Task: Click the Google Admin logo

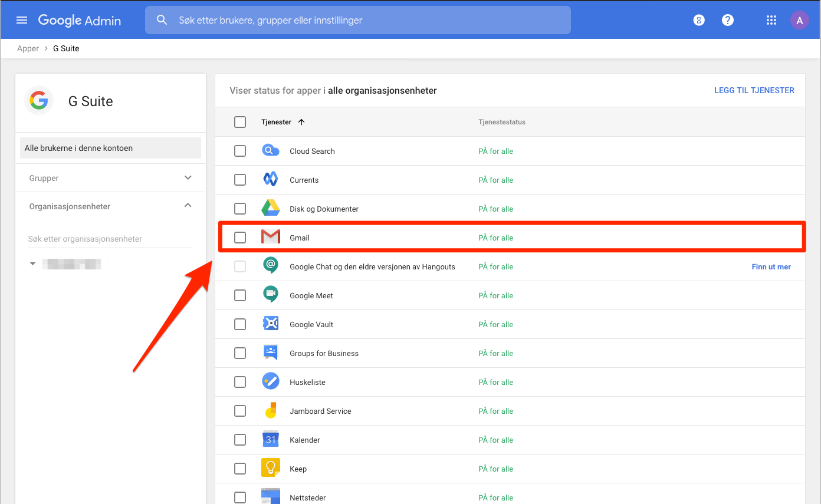Action: (x=80, y=20)
